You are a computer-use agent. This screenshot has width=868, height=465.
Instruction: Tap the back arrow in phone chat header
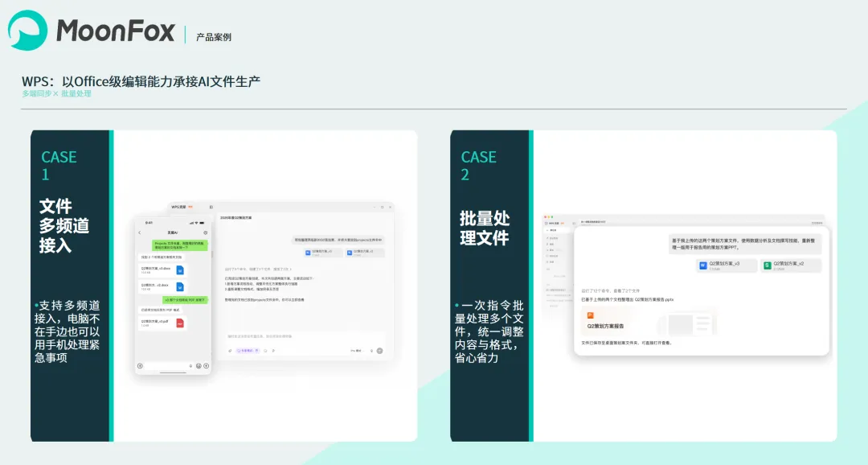coord(140,232)
